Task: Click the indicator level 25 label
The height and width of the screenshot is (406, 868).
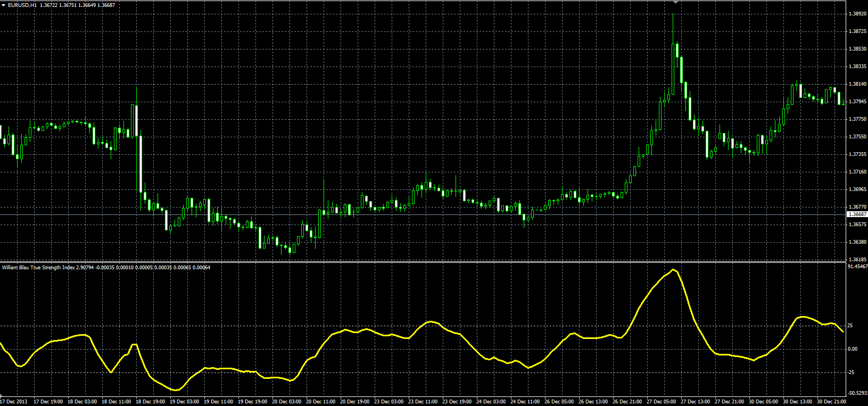Action: tap(850, 326)
